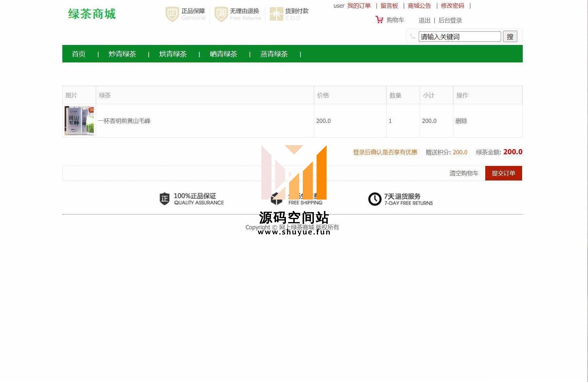Click 退出 to log out

pos(425,20)
